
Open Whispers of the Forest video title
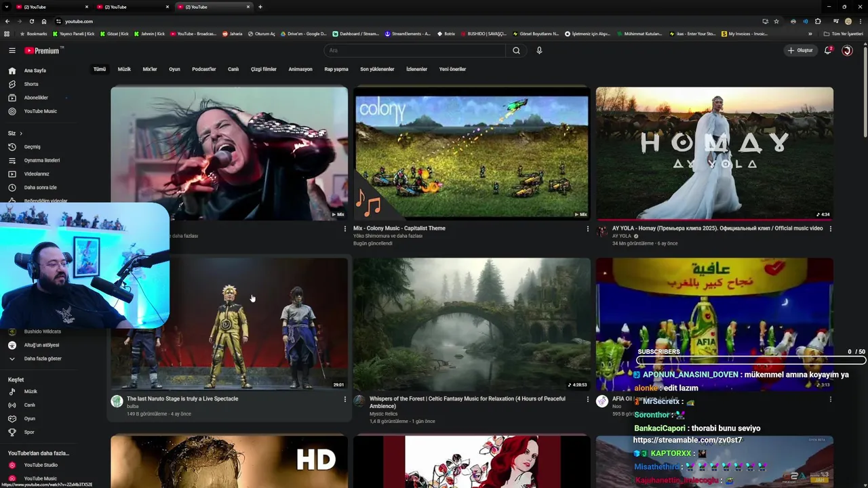point(467,402)
